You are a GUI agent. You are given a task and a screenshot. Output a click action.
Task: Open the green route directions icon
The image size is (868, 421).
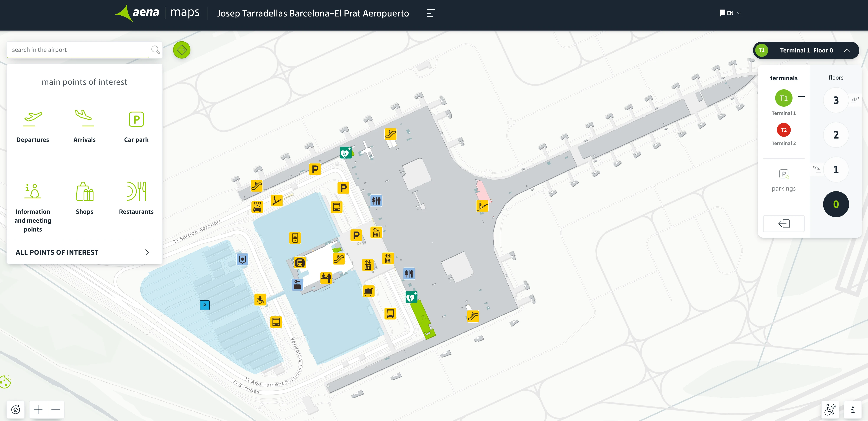[182, 50]
